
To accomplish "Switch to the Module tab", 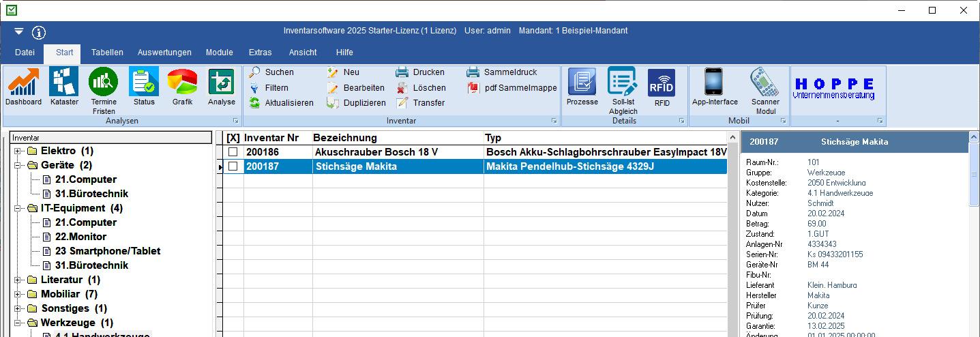I will coord(220,53).
